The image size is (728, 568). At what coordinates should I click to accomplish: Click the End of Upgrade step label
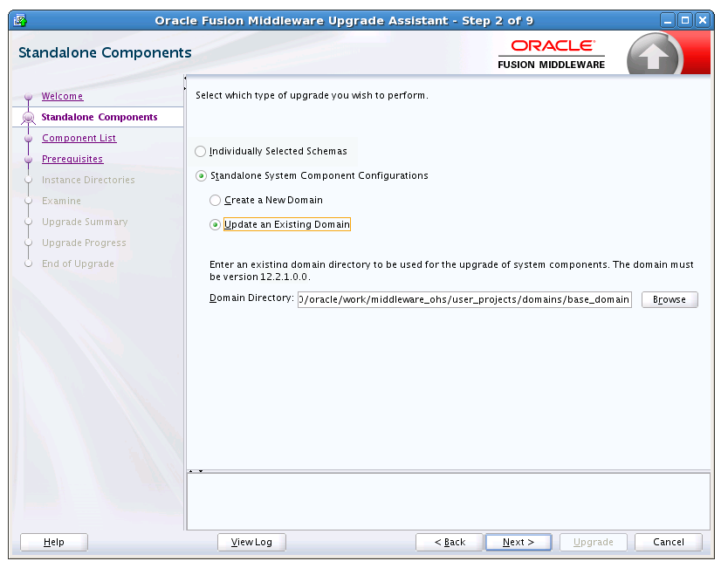pyautogui.click(x=78, y=263)
